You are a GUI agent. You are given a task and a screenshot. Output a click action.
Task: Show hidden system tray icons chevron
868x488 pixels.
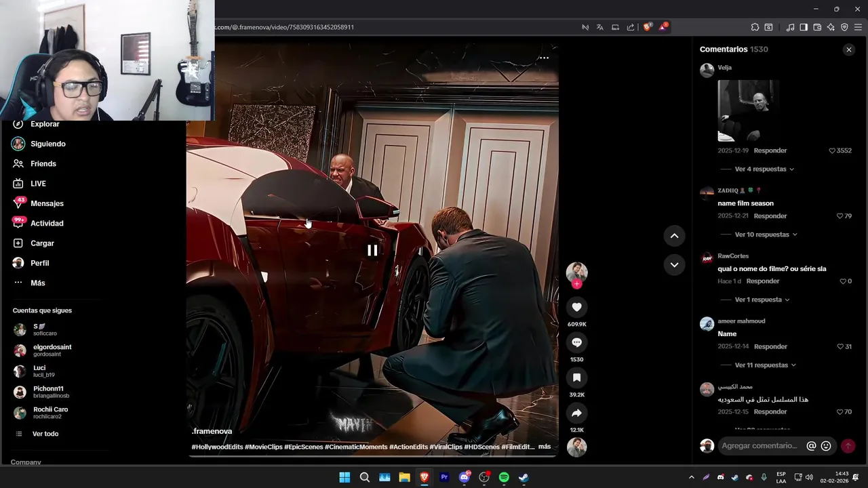click(691, 477)
